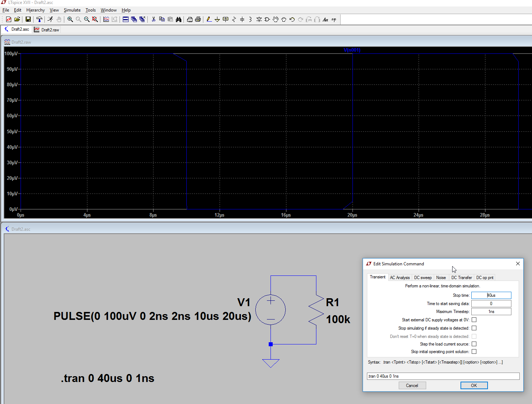Select the Text 'Aa' tool

point(325,19)
